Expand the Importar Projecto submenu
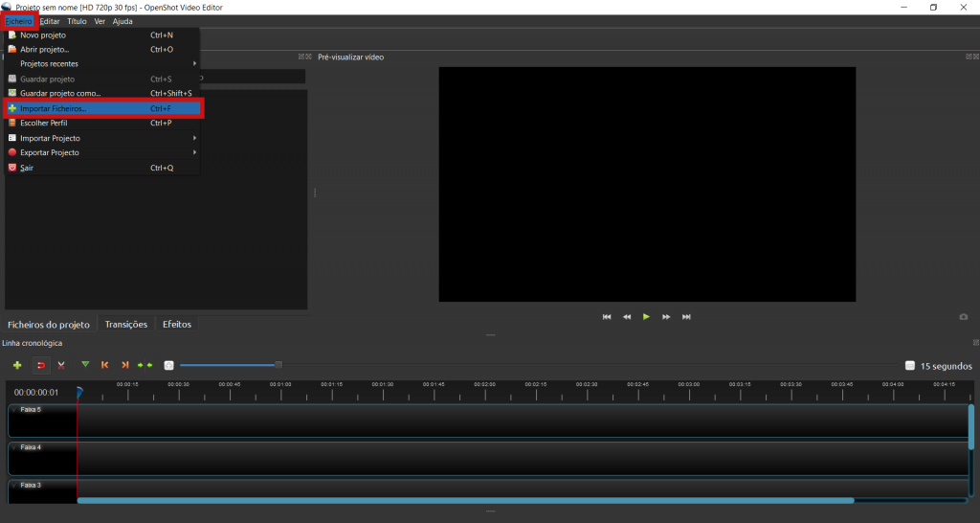Viewport: 980px width, 523px height. 101,138
